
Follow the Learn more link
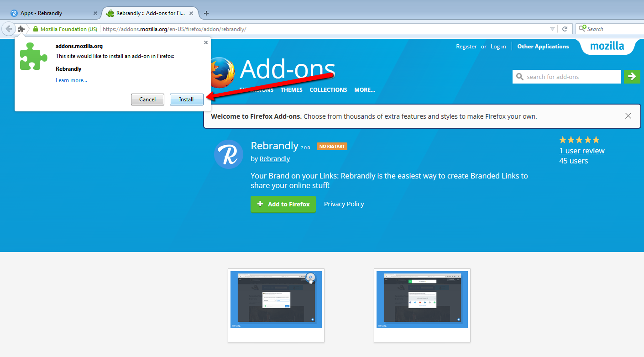tap(71, 80)
